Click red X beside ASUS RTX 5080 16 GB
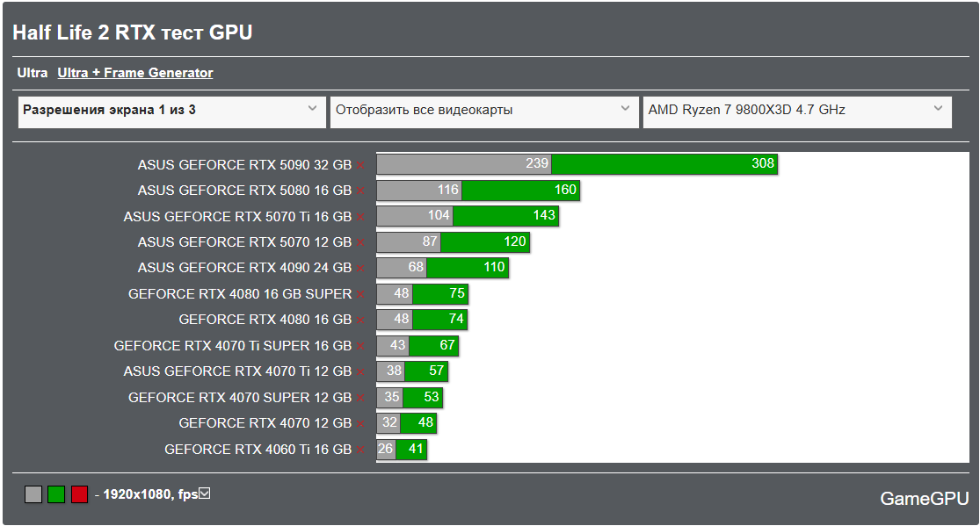The height and width of the screenshot is (526, 980). pos(359,191)
